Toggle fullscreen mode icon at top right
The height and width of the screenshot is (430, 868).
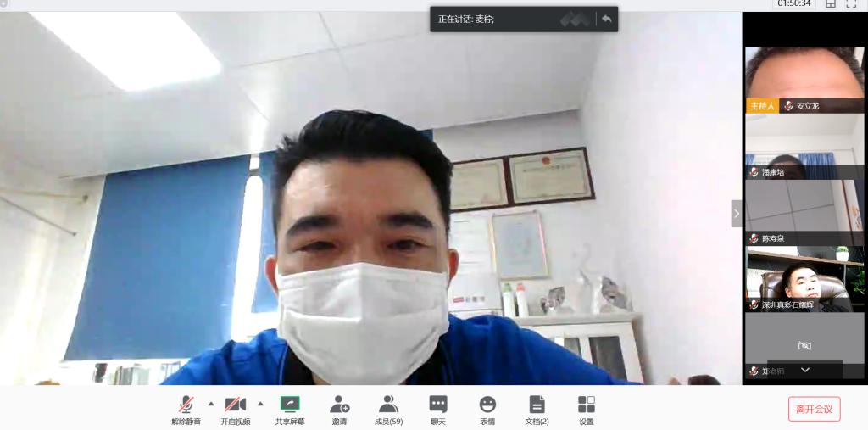point(852,4)
